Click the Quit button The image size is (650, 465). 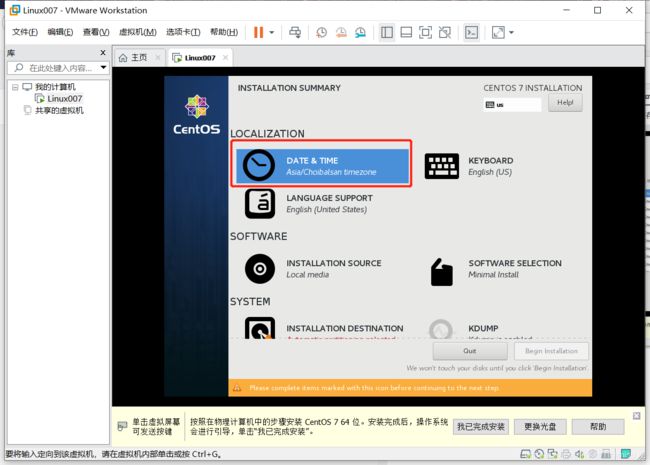coord(470,351)
